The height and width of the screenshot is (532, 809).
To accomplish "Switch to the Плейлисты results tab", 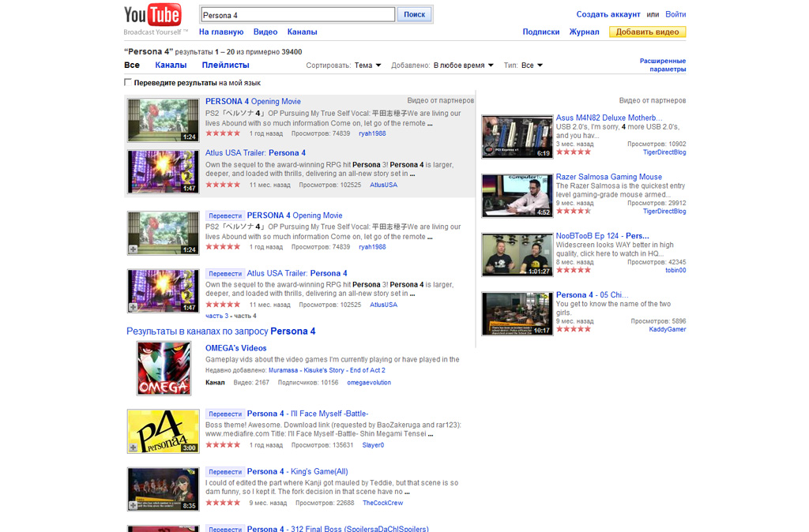I will point(225,65).
